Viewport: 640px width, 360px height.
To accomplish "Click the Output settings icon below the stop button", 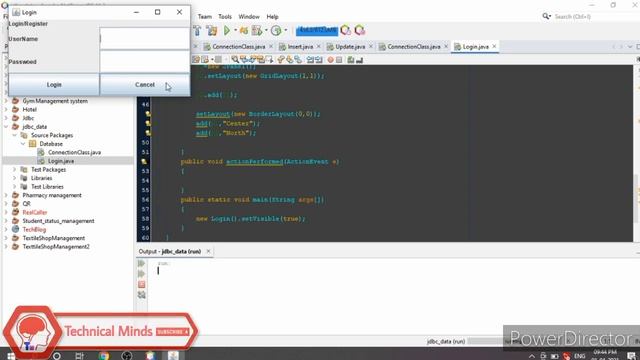I will pyautogui.click(x=142, y=295).
